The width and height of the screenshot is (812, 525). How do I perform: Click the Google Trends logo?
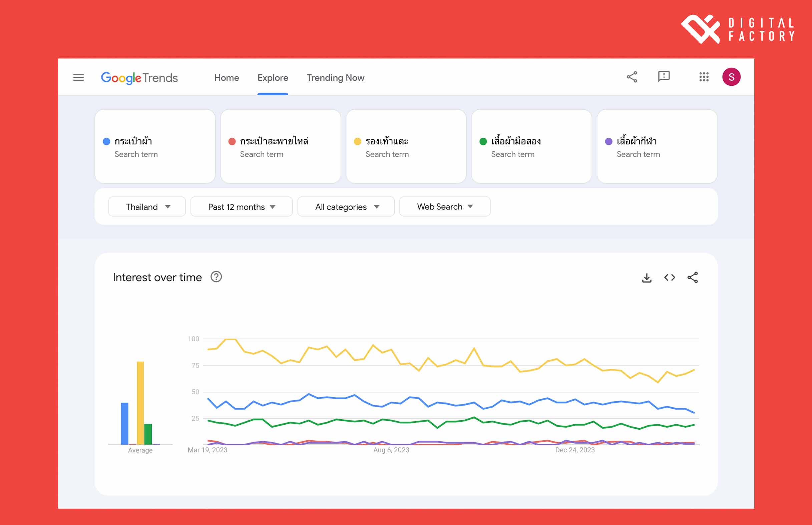pyautogui.click(x=139, y=78)
